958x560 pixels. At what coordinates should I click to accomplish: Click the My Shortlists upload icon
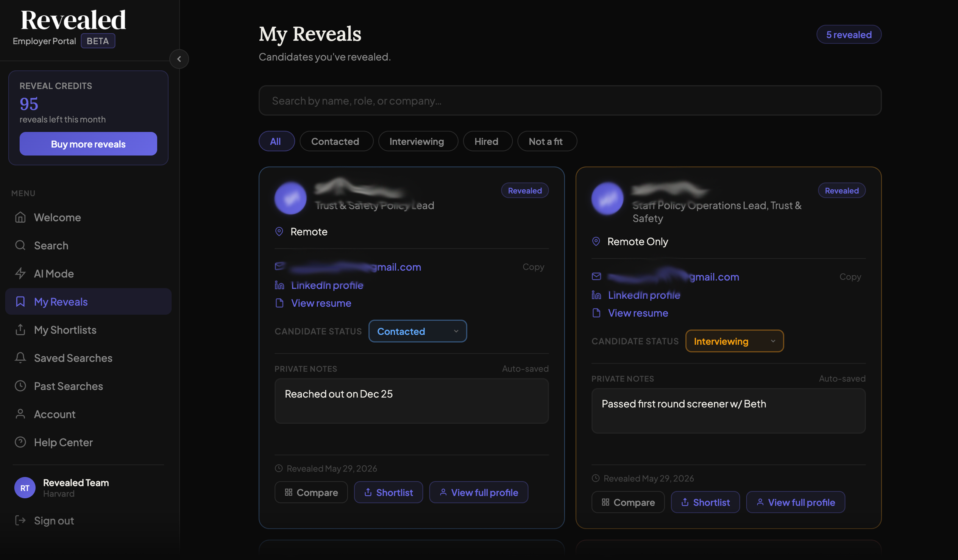pyautogui.click(x=20, y=330)
